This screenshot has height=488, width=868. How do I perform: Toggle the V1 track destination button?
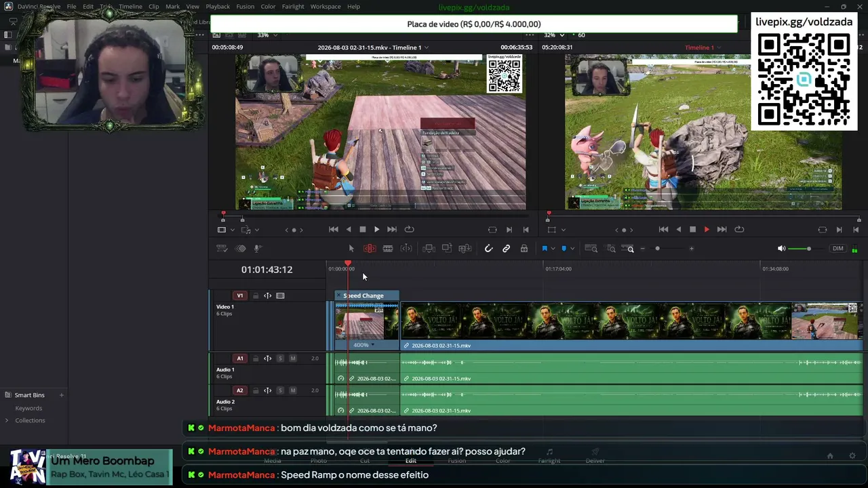[239, 296]
